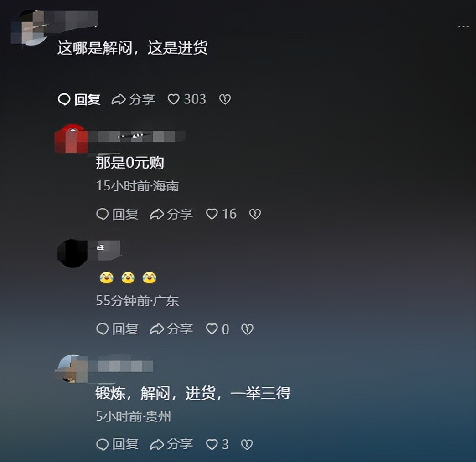The image size is (476, 462).
Task: Like the laughing emoji reply from 广东
Action: point(212,329)
